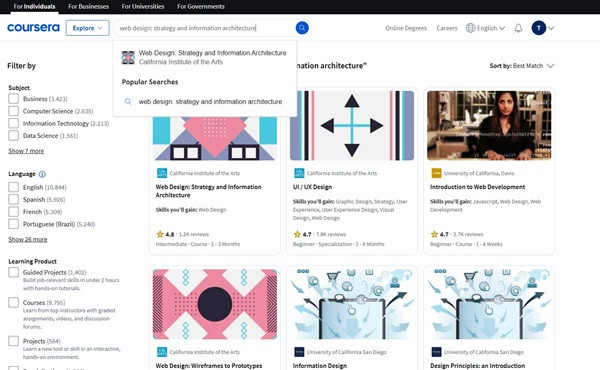
Task: Select Web Design suggestion from California Institute of the Arts
Action: click(x=205, y=57)
